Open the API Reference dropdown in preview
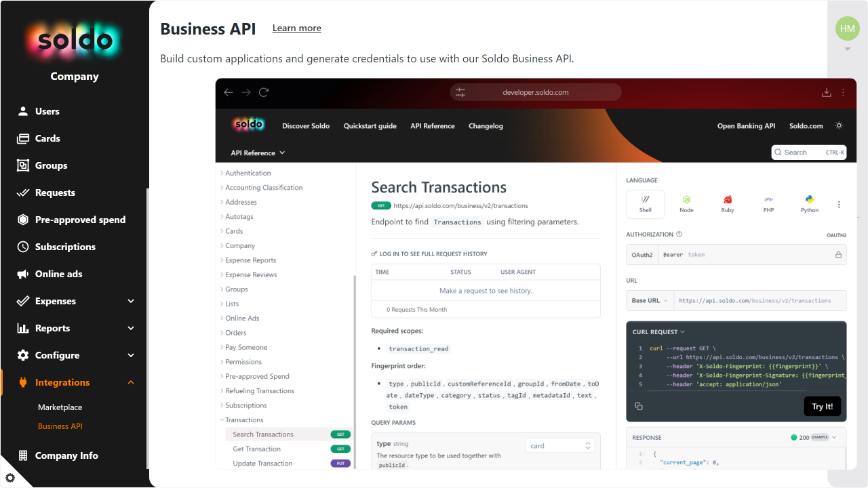Viewport: 868px width, 488px height. [258, 152]
